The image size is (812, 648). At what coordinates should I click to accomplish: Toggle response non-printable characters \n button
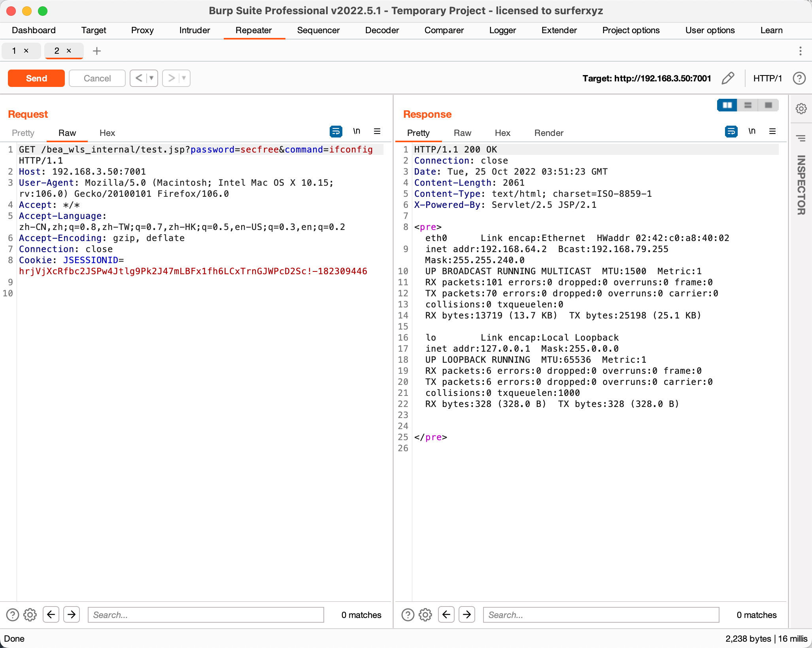(x=752, y=132)
